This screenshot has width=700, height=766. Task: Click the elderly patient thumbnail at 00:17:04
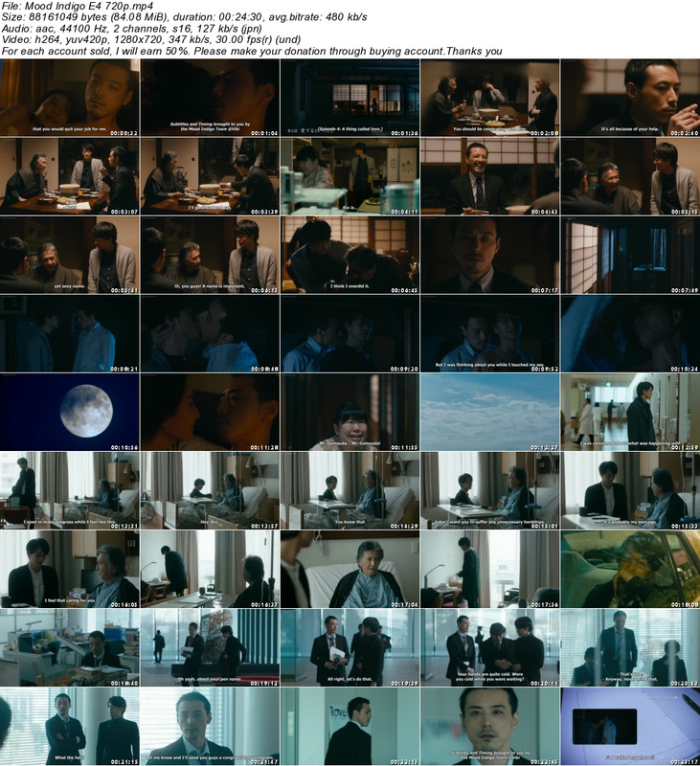(x=350, y=569)
